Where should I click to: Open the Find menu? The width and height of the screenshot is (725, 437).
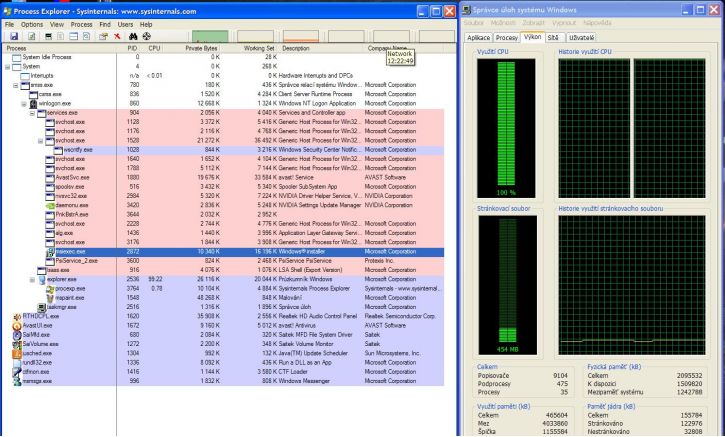(x=105, y=25)
